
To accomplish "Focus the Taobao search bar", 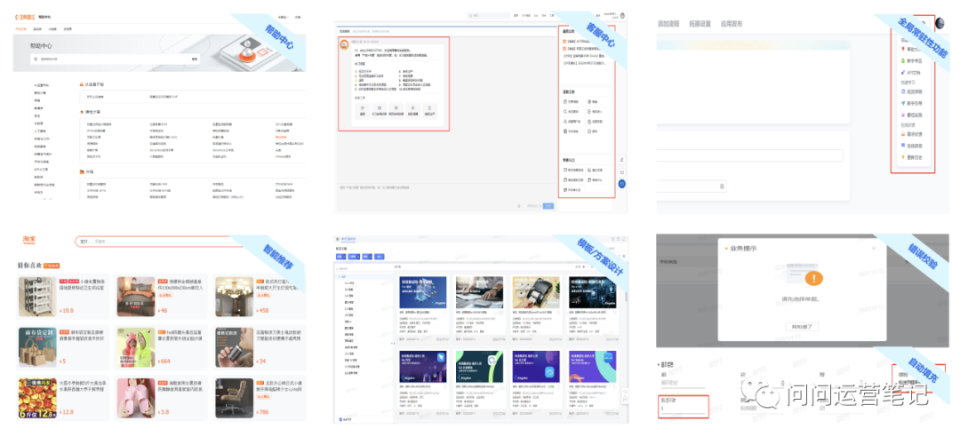I will pyautogui.click(x=160, y=242).
